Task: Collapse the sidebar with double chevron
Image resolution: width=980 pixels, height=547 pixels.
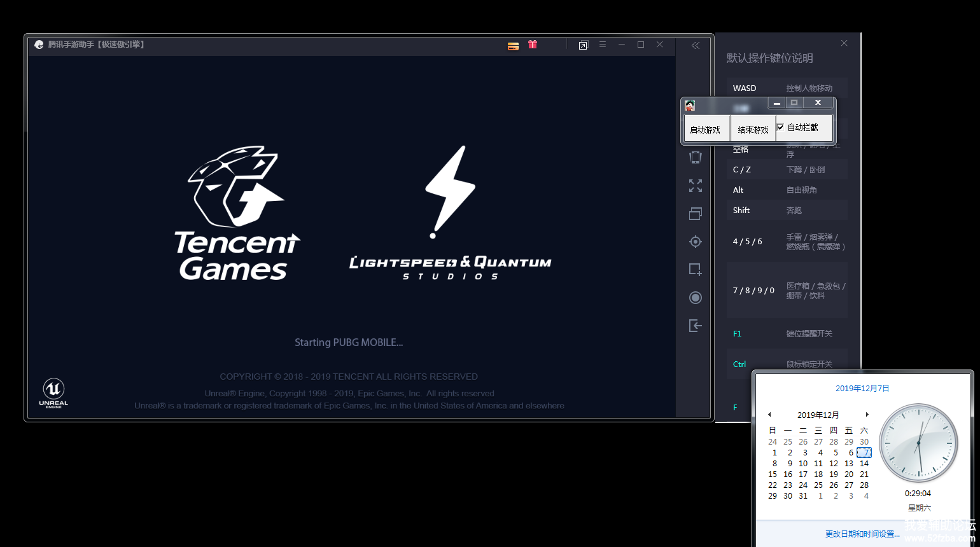Action: coord(696,45)
